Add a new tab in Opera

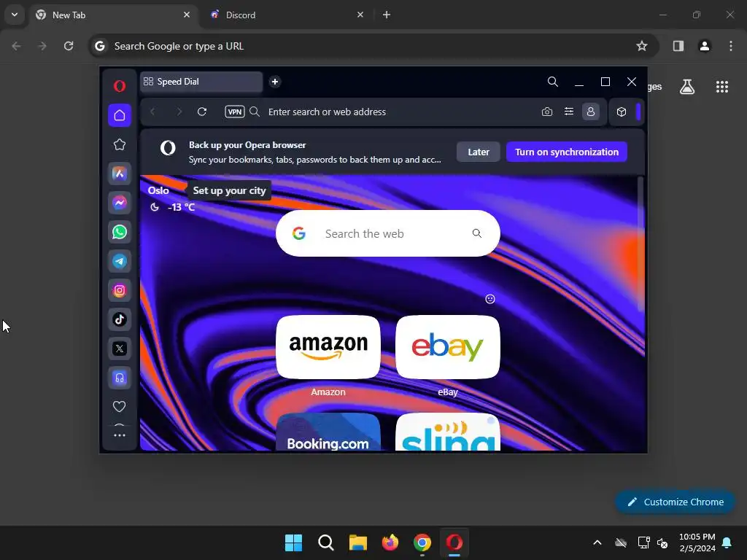(x=275, y=82)
